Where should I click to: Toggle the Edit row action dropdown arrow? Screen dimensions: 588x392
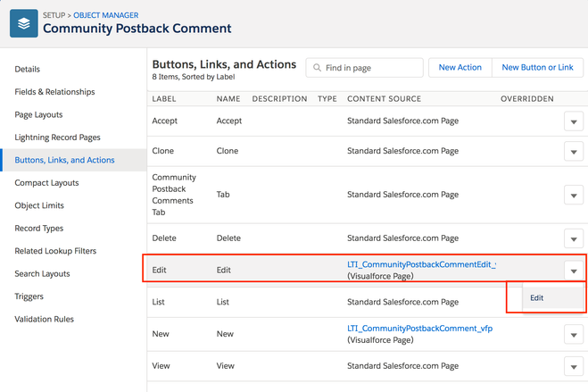574,271
